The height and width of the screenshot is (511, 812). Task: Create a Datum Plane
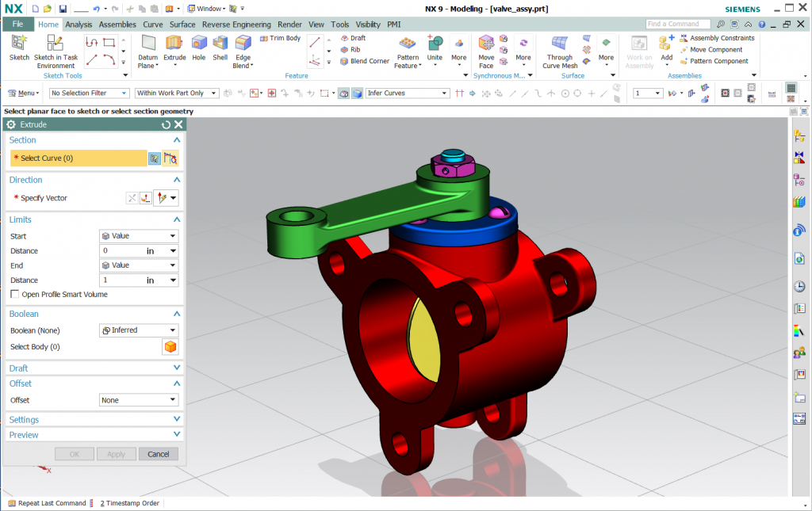click(148, 51)
